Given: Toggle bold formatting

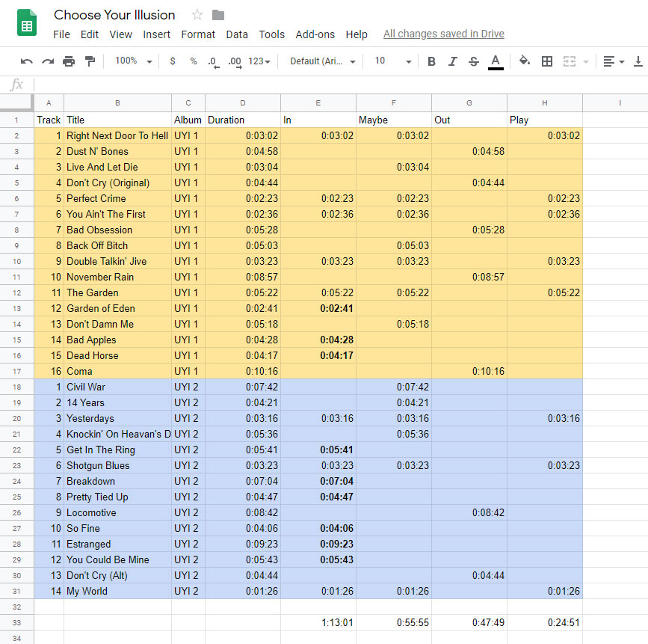Looking at the screenshot, I should tap(431, 61).
